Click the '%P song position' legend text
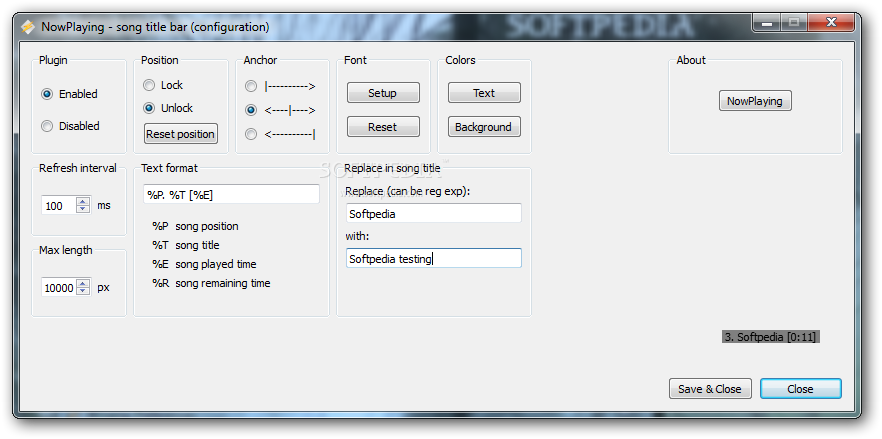The width and height of the screenshot is (882, 439). click(x=195, y=226)
